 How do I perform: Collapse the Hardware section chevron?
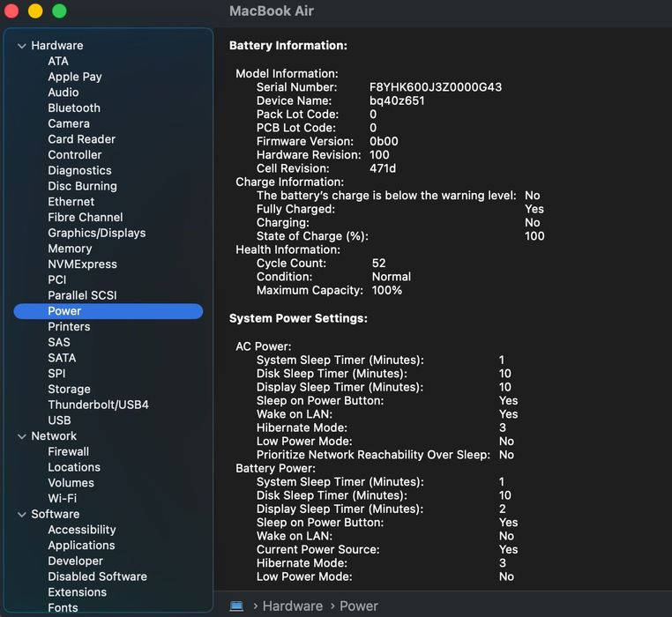[x=22, y=46]
